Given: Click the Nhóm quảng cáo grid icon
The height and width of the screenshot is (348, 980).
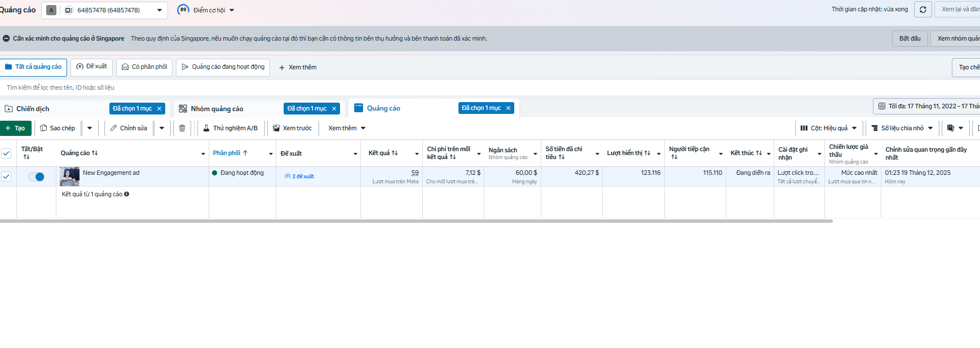Looking at the screenshot, I should click(183, 109).
